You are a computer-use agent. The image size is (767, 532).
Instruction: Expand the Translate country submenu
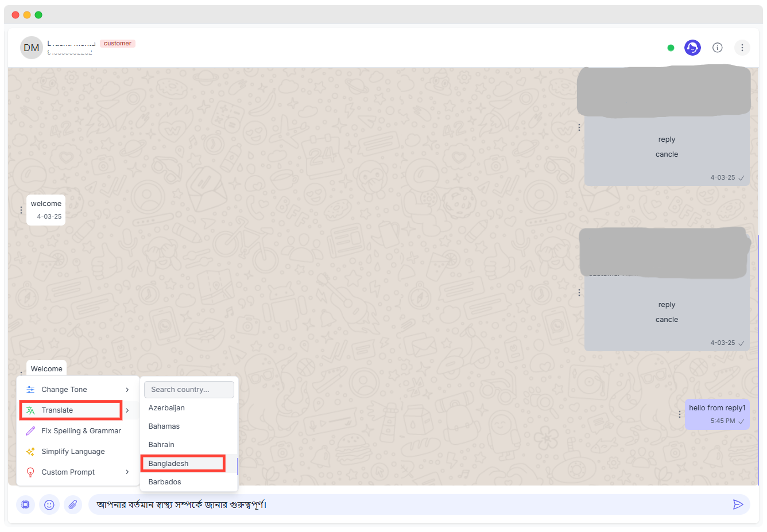(127, 410)
